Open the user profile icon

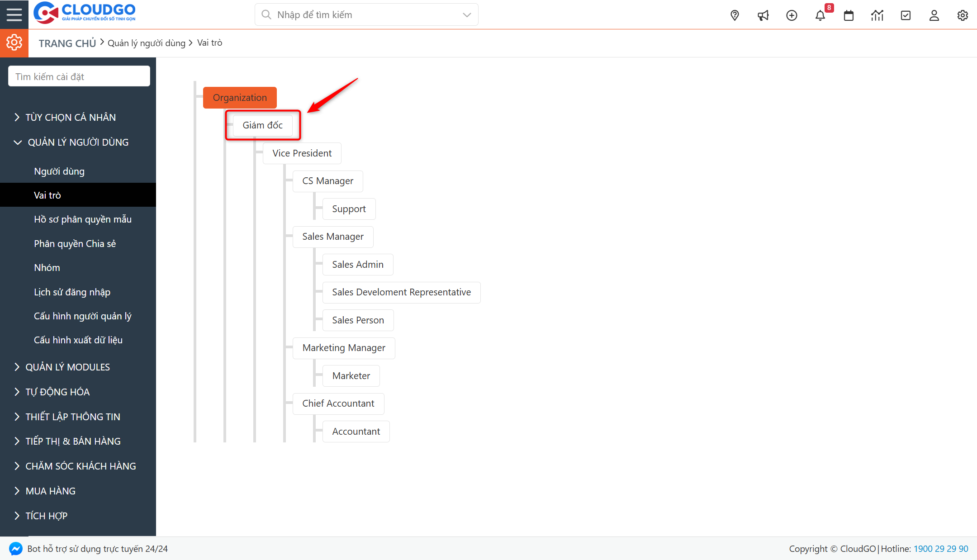point(934,15)
